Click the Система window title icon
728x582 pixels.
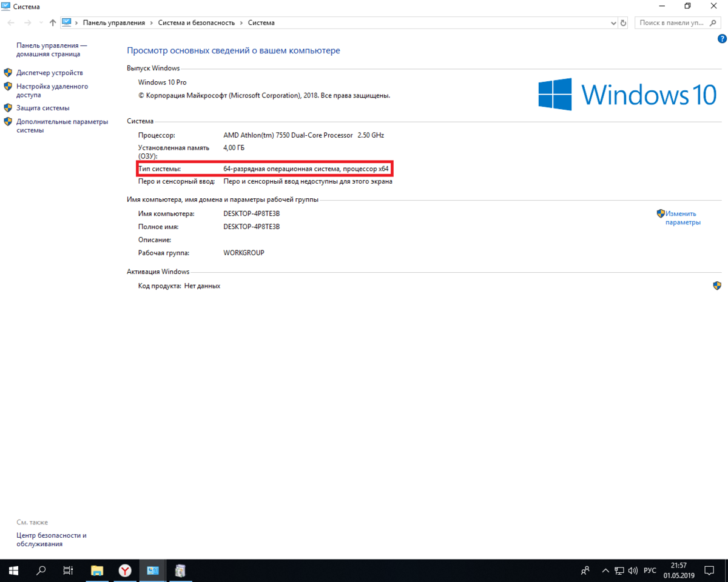tap(5, 6)
